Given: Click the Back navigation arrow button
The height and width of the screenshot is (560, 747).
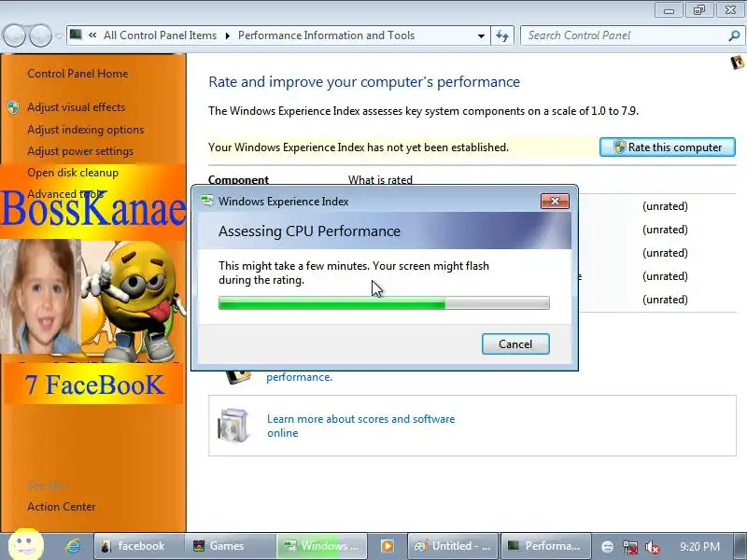Looking at the screenshot, I should [14, 35].
